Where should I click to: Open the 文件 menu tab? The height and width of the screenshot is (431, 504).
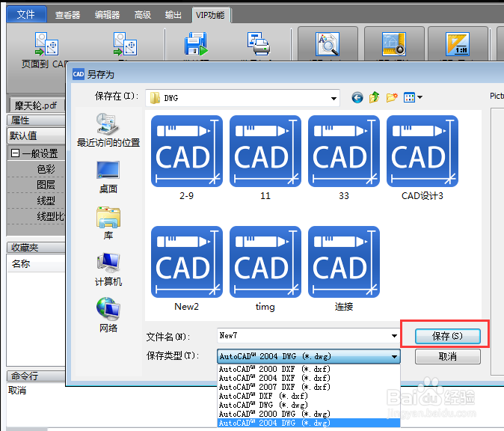click(26, 14)
